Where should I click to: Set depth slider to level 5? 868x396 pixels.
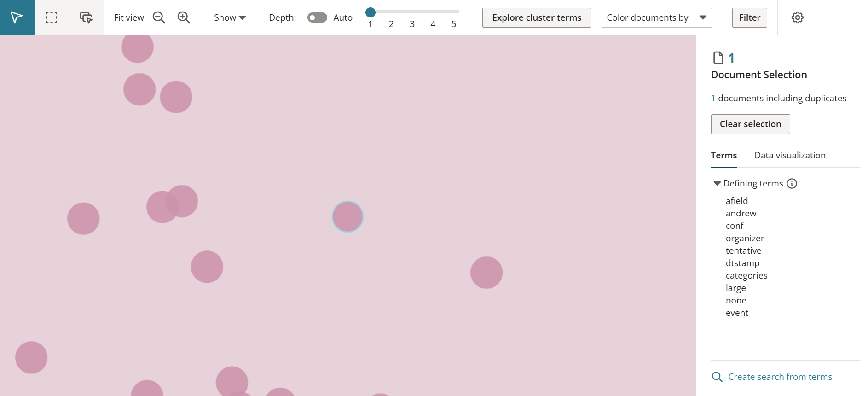point(454,24)
